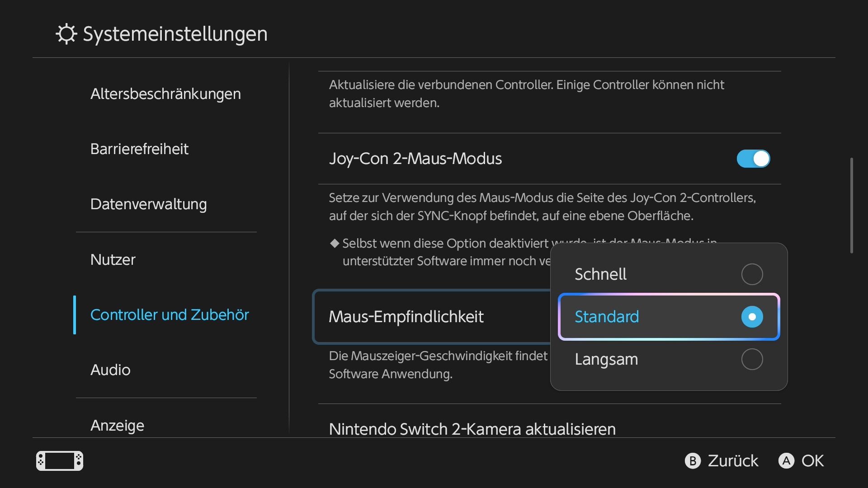Screen dimensions: 868x488
Task: Click the A button icon for OK
Action: [x=786, y=461]
